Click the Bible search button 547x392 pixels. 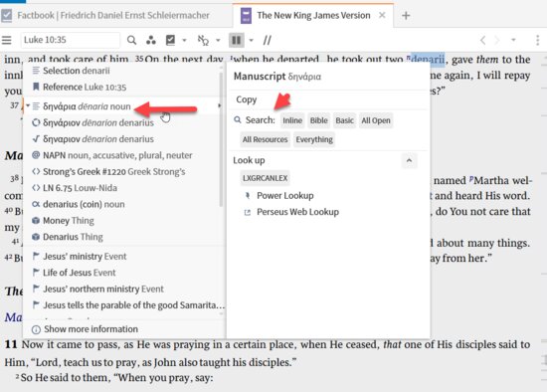pos(319,120)
